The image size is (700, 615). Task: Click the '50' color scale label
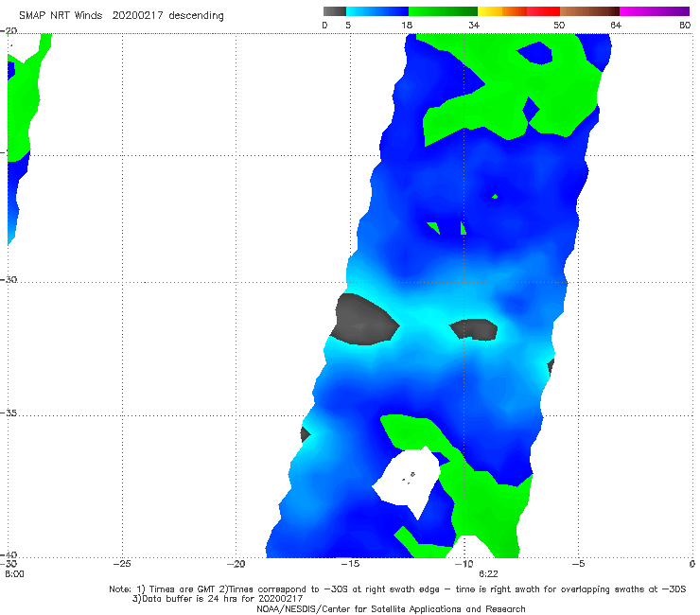click(559, 25)
